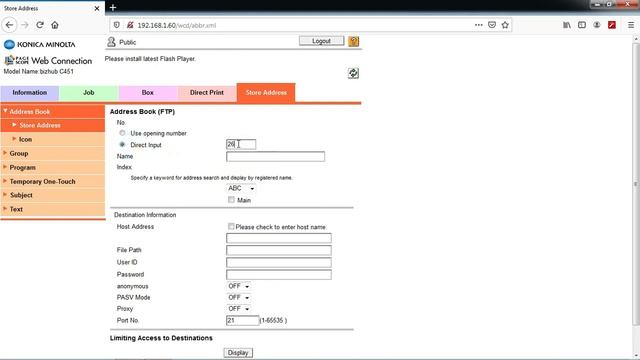The image size is (640, 360).
Task: Open the anonymous OFF dropdown
Action: [238, 286]
